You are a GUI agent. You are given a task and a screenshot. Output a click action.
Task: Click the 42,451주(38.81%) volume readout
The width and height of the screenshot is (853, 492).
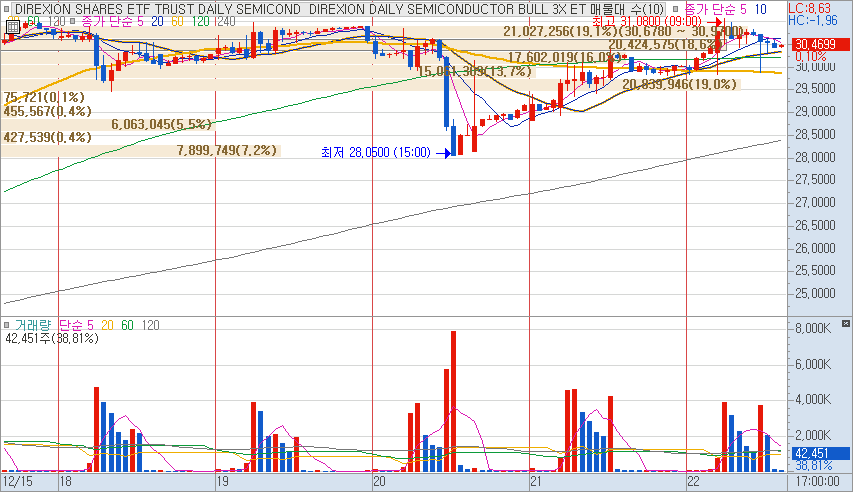point(52,339)
